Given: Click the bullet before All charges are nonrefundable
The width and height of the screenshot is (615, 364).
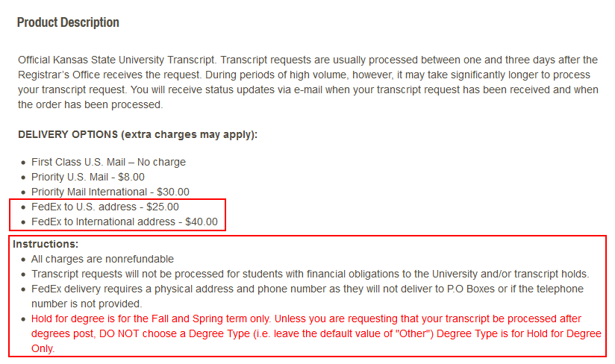Looking at the screenshot, I should [24, 260].
